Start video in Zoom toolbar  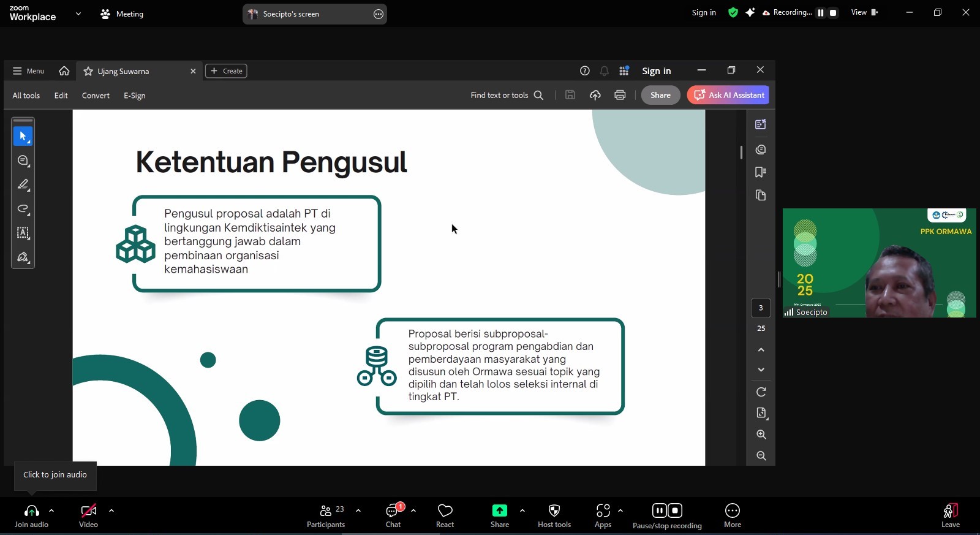click(88, 515)
